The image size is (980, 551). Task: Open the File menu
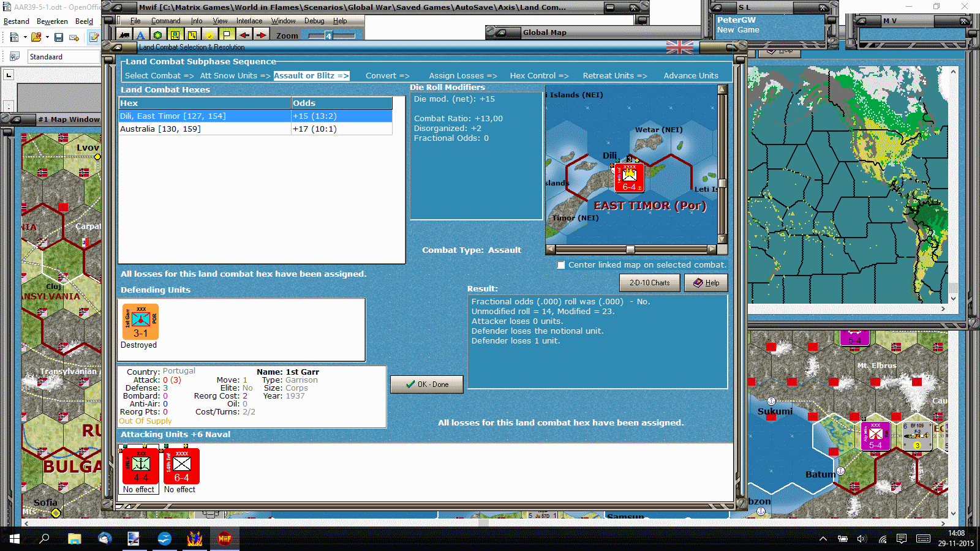135,21
